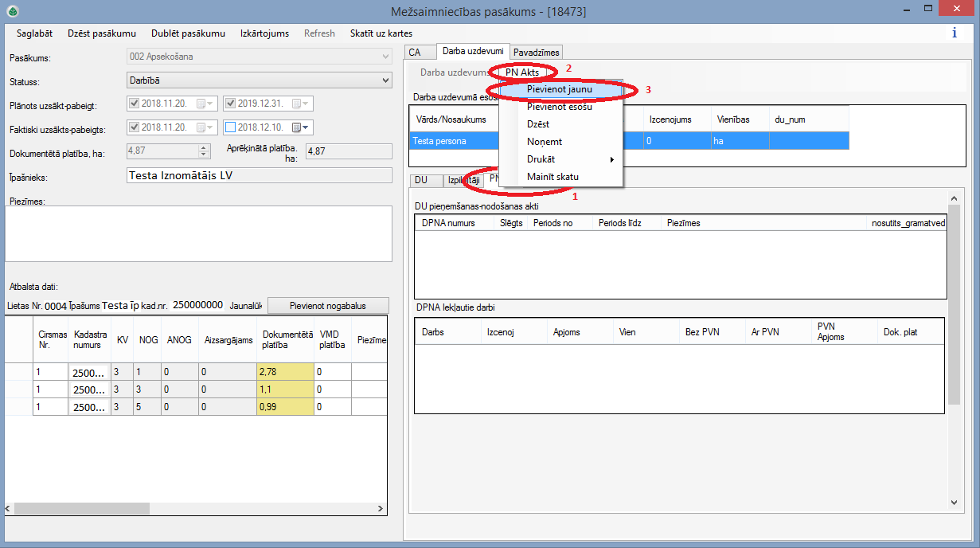Expand Drukāt submenu arrow

(x=611, y=159)
